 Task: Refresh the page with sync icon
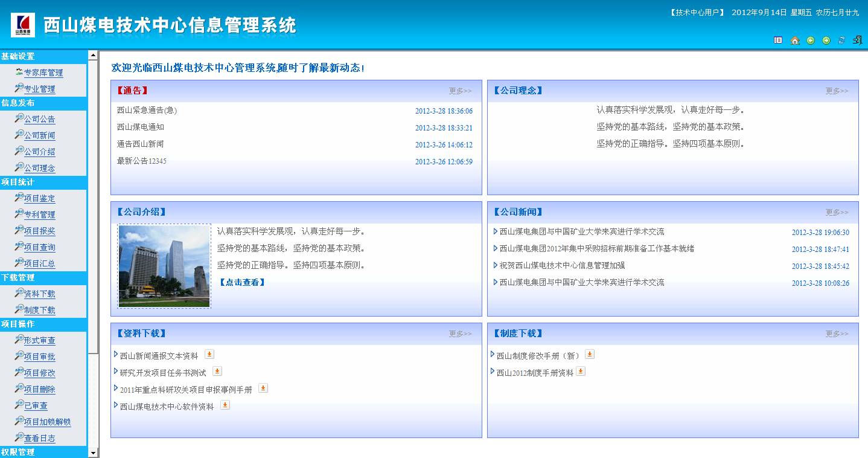(x=841, y=40)
